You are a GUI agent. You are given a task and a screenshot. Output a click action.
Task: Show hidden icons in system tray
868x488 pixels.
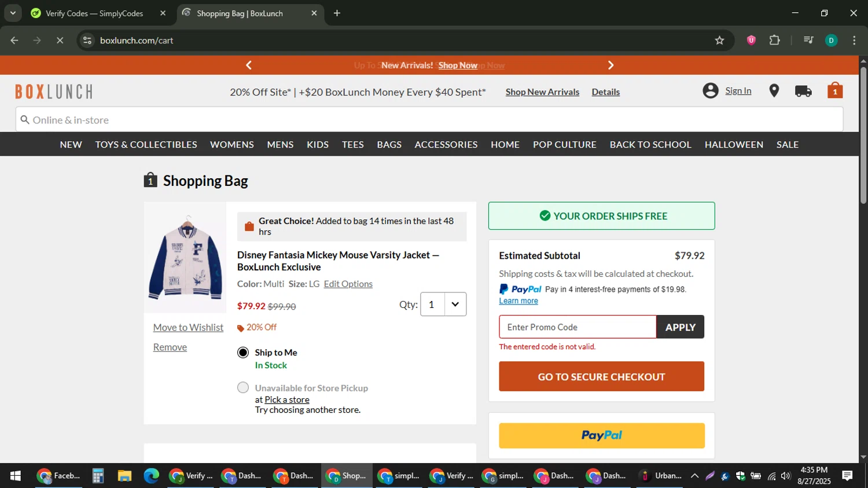pos(694,476)
